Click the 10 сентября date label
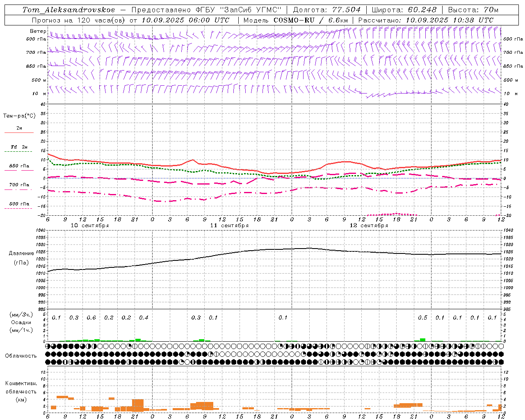 (x=90, y=226)
